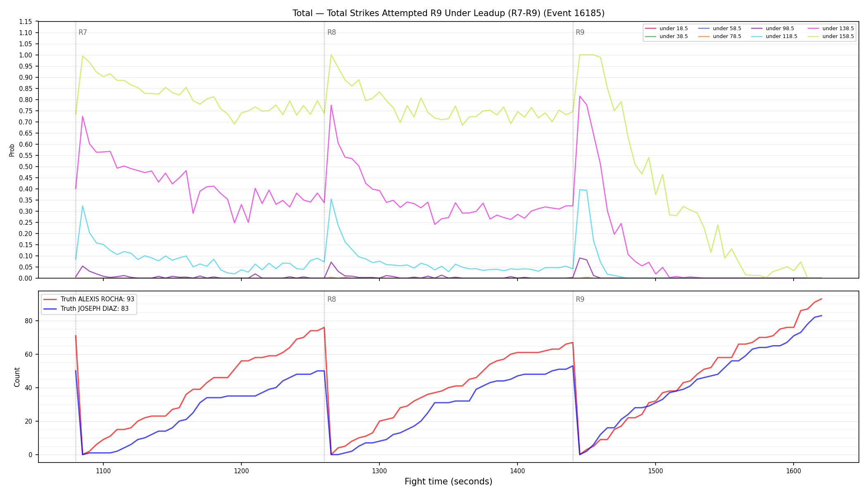Image resolution: width=868 pixels, height=496 pixels.
Task: Click the 80 tick on Count axis
Action: point(29,321)
